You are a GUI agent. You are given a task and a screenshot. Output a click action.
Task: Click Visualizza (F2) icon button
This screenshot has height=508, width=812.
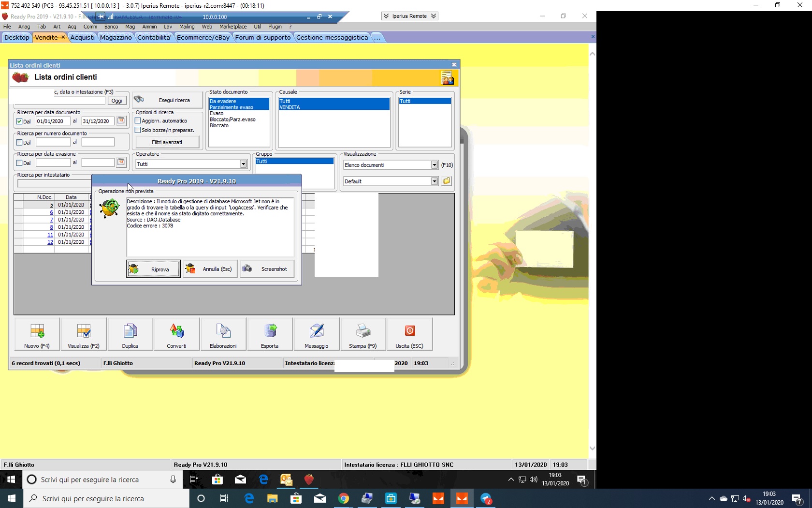pyautogui.click(x=84, y=334)
